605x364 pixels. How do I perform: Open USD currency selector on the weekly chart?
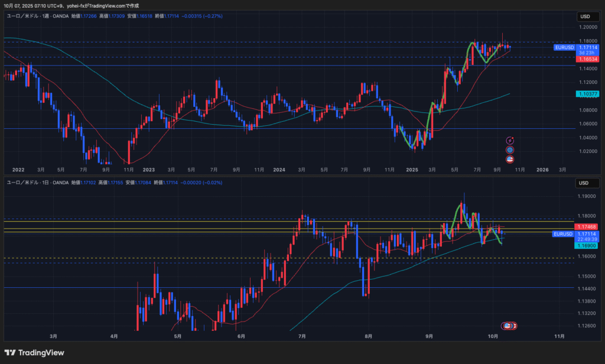(586, 16)
